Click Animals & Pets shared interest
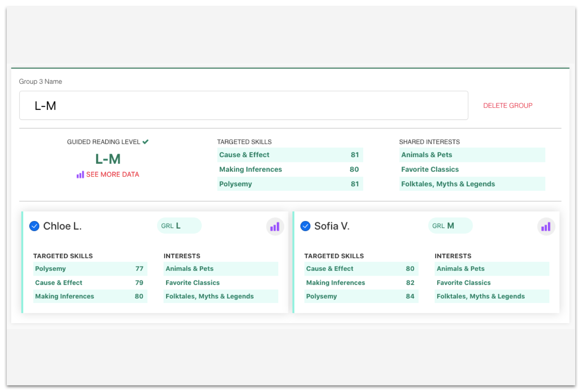The height and width of the screenshot is (392, 582). click(x=472, y=155)
